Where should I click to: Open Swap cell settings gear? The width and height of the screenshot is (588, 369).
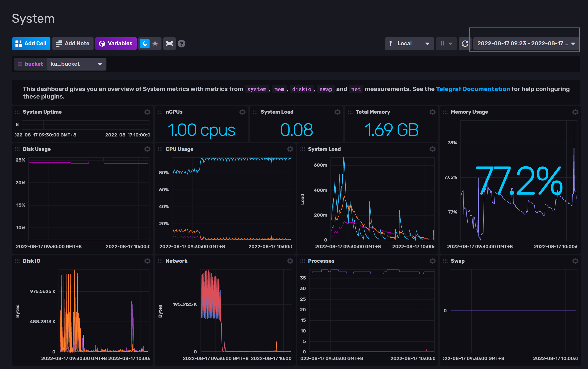click(575, 261)
